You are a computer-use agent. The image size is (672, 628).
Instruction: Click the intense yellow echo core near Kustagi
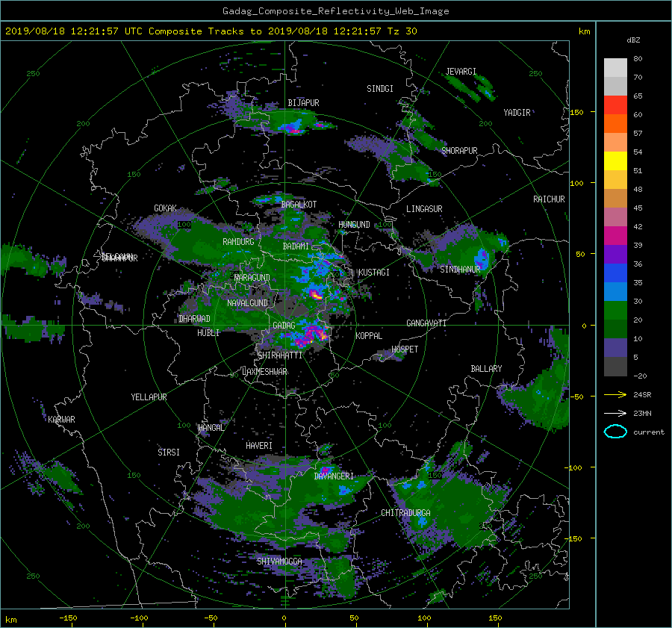tap(317, 295)
